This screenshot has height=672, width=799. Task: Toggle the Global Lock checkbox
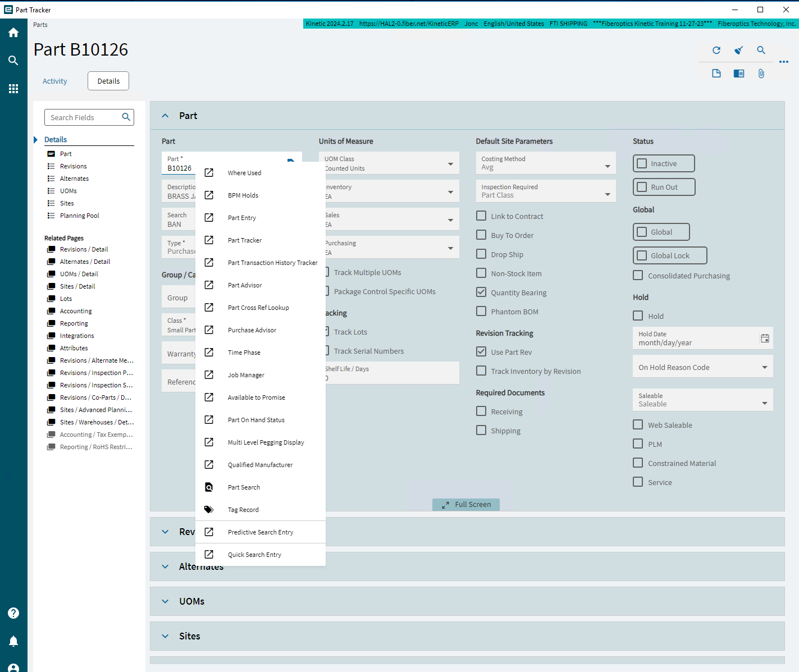(642, 255)
